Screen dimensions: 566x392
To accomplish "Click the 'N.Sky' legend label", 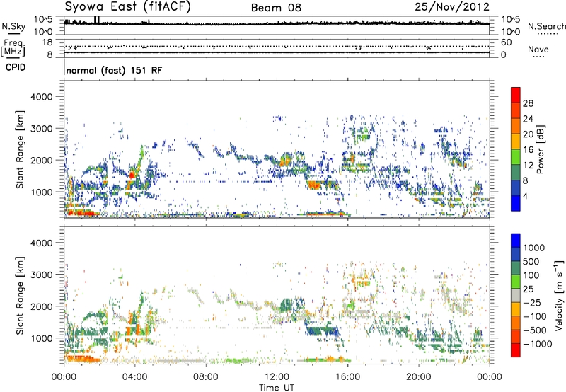I will 13,26.
